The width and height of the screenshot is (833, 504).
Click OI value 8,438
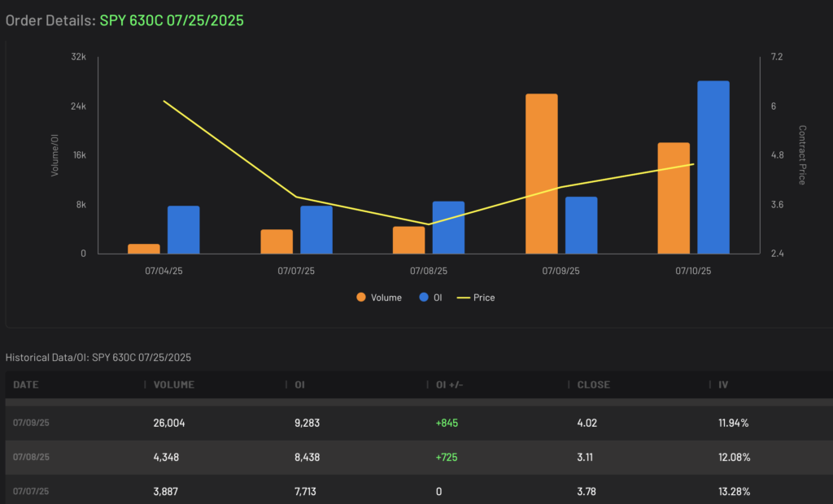pos(307,457)
